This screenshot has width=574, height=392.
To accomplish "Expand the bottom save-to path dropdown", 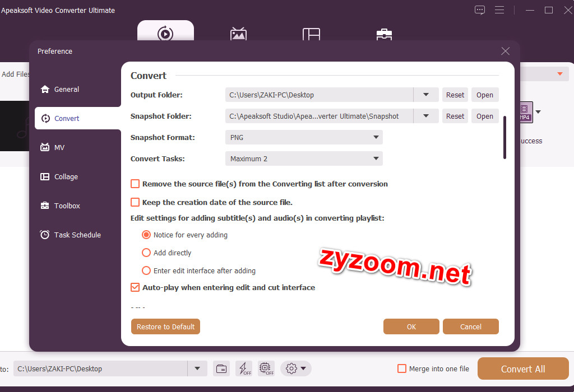I will click(197, 368).
